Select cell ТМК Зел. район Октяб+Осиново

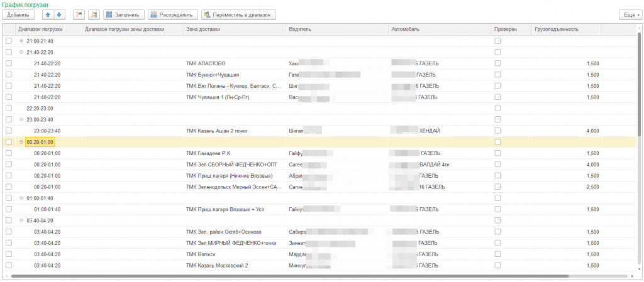tap(235, 232)
